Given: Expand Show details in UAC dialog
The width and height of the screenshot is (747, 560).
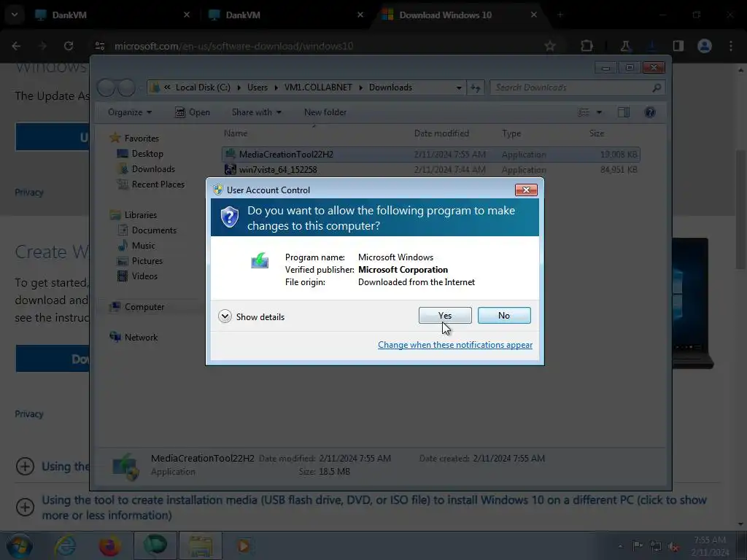Looking at the screenshot, I should (x=252, y=316).
